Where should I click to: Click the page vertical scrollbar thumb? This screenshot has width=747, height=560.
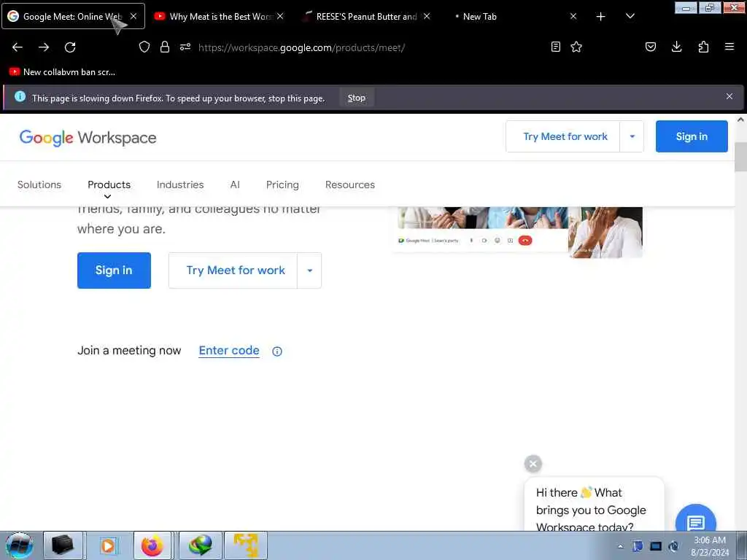coord(740,157)
